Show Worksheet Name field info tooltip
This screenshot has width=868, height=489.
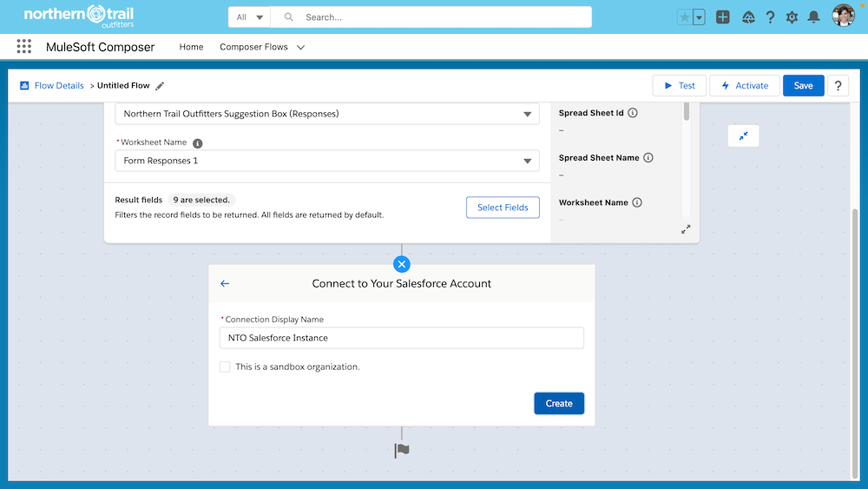point(198,143)
